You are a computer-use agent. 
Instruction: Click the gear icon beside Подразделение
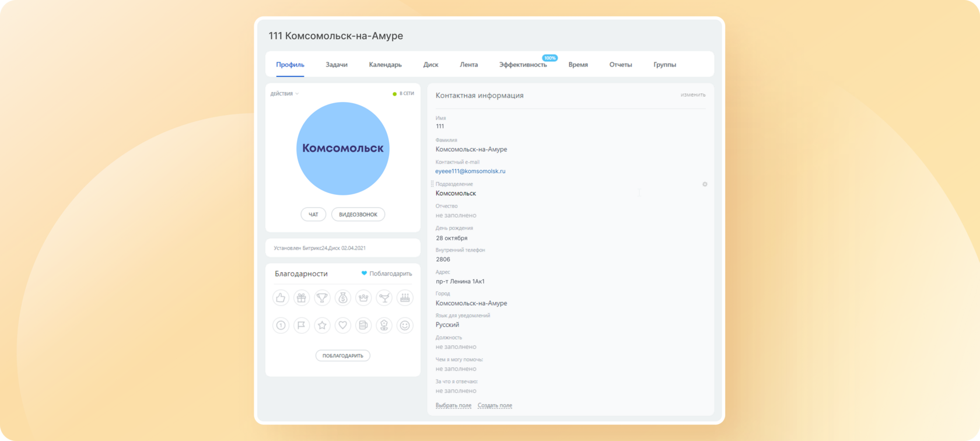(705, 184)
